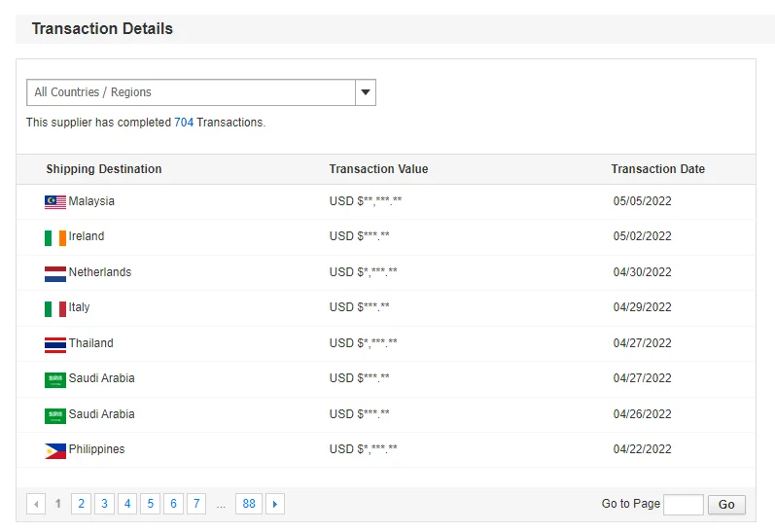Click the Thailand flag icon

pos(54,343)
